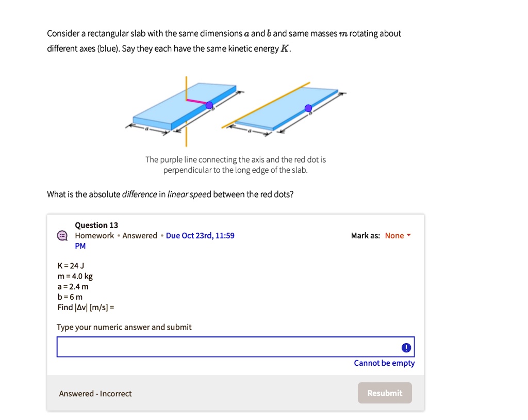Choose None from the Mark as selector
The width and height of the screenshot is (528, 420).
(x=395, y=235)
